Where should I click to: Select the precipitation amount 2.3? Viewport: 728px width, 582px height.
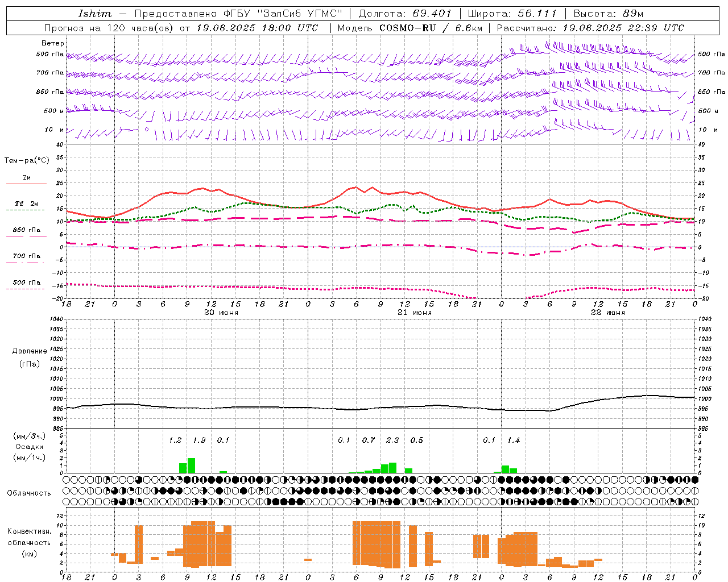coord(392,440)
